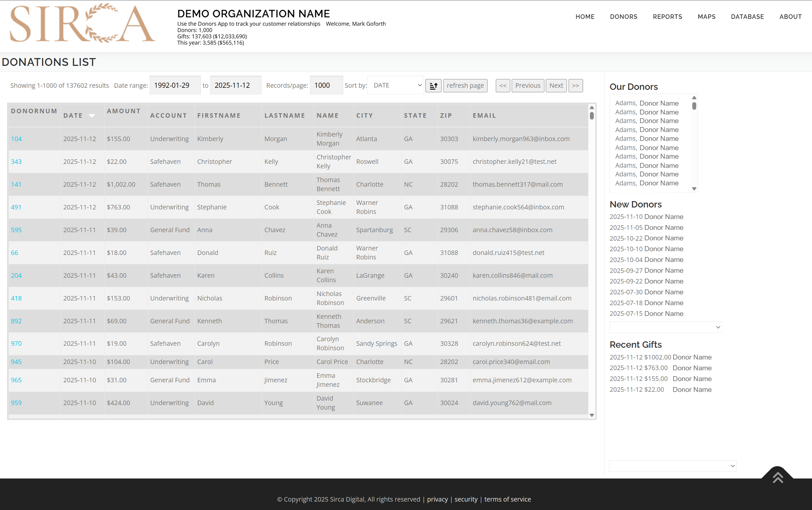The image size is (812, 510).
Task: Open the REPORTS menu
Action: (667, 17)
